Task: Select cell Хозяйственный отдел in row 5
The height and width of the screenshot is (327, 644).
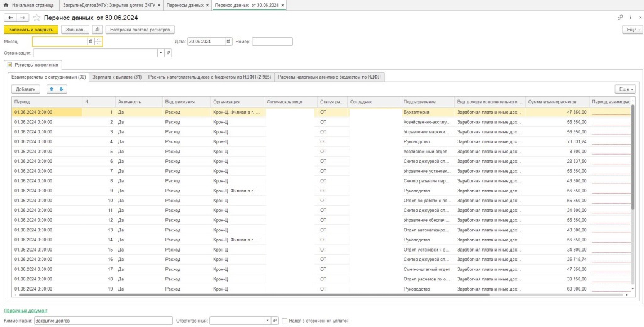Action: click(x=427, y=152)
